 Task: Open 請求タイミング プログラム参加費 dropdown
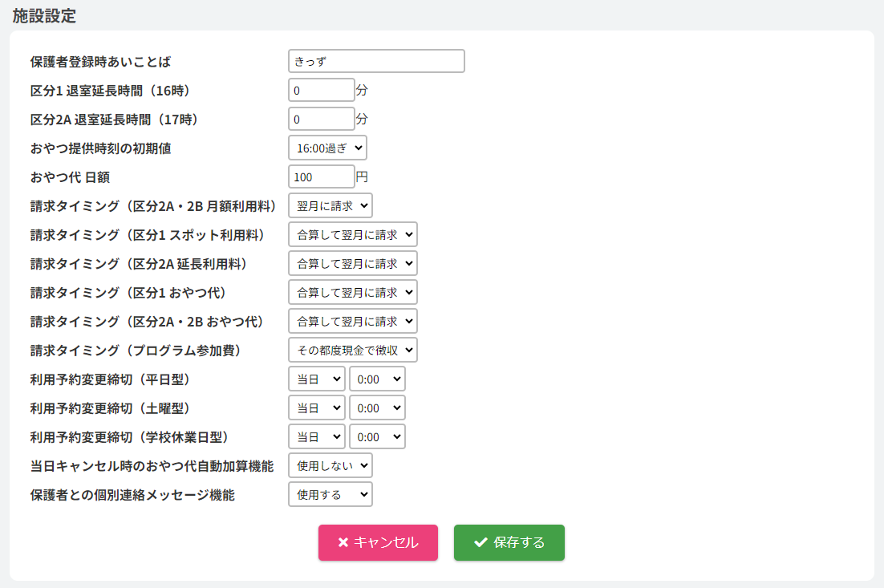coord(352,350)
